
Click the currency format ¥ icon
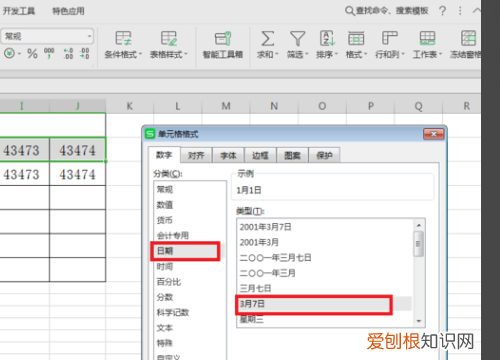[9, 53]
